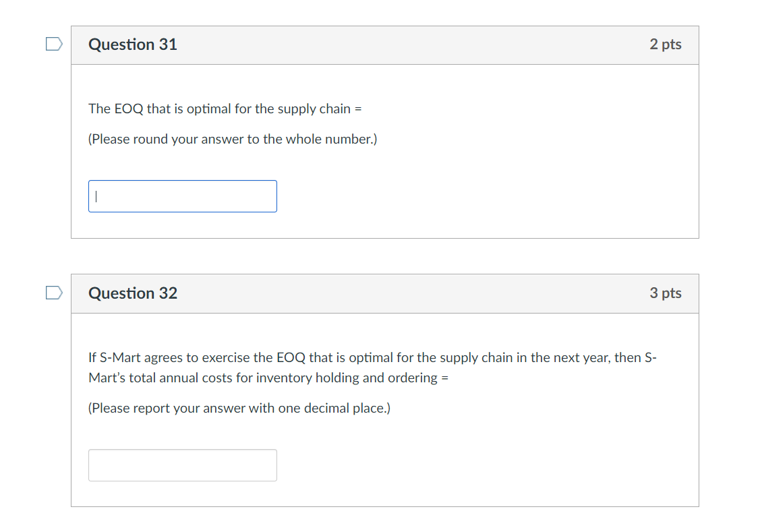Click the Question 32 header bar
This screenshot has width=760, height=532.
(x=384, y=293)
